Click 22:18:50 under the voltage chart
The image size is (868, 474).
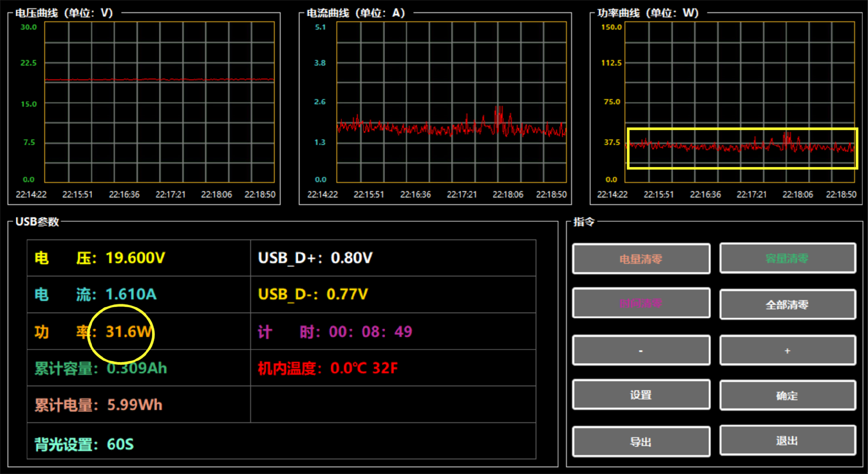tap(260, 194)
